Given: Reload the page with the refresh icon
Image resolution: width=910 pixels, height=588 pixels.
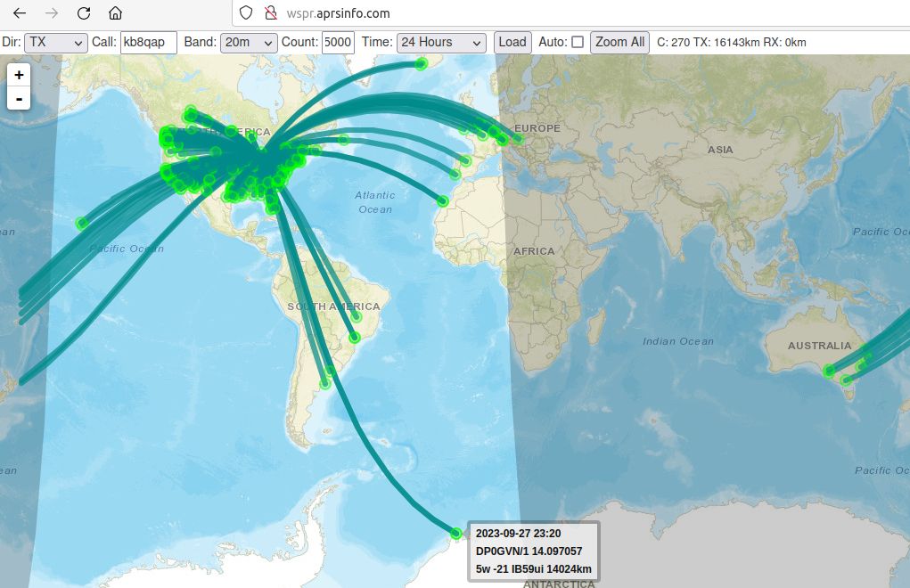Looking at the screenshot, I should point(84,12).
